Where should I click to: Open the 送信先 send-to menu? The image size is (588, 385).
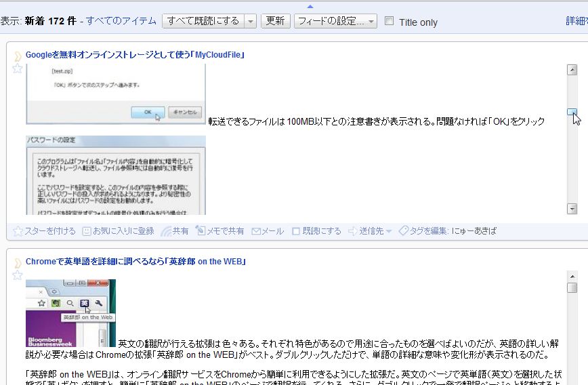click(370, 231)
